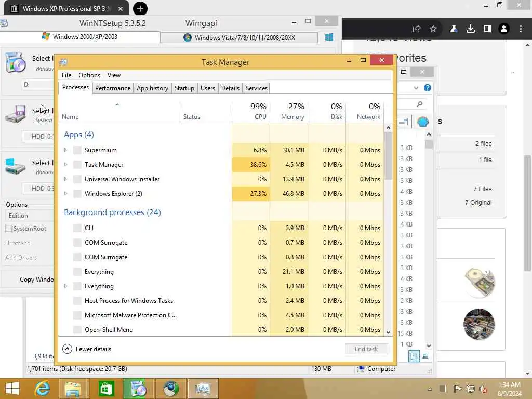The height and width of the screenshot is (399, 532).
Task: Expand the Task Manager process group
Action: point(65,165)
